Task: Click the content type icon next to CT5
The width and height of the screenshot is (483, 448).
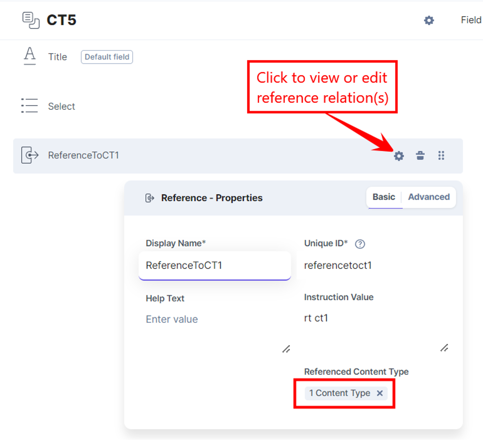Action: [31, 20]
